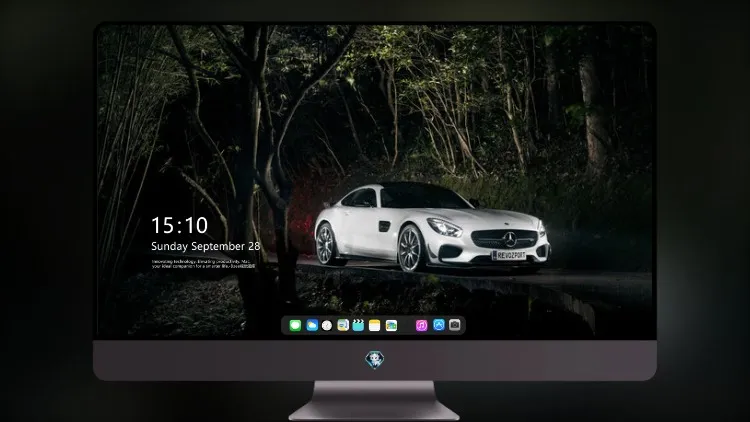This screenshot has height=422, width=750.
Task: Launch the Weather app from the dock
Action: [312, 325]
